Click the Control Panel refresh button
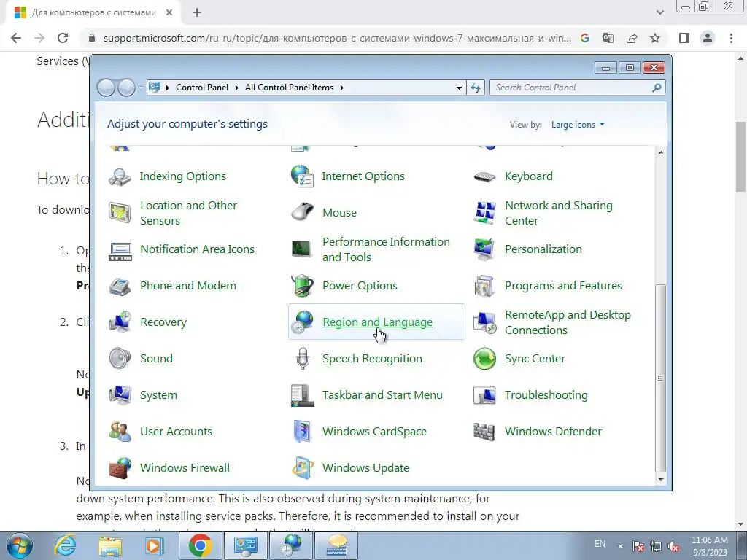747x560 pixels. click(476, 87)
